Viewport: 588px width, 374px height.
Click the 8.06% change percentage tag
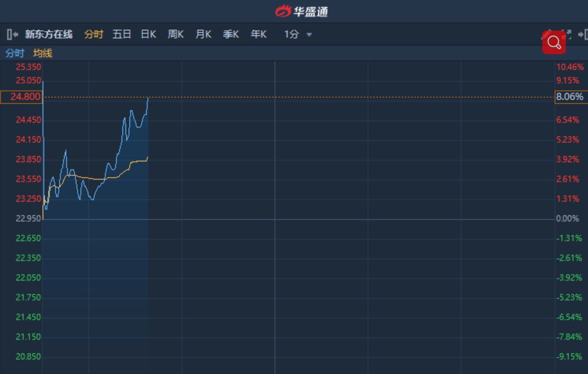[570, 97]
